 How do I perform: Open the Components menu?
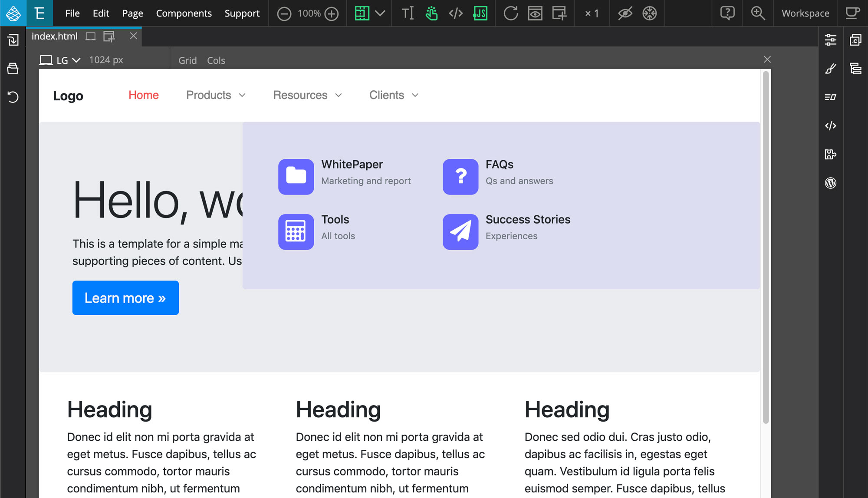(184, 13)
